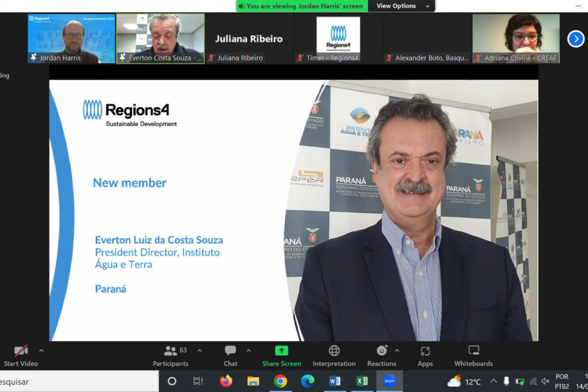Click the green Share Screen icon
Viewport: 588px width, 392px height.
click(281, 351)
